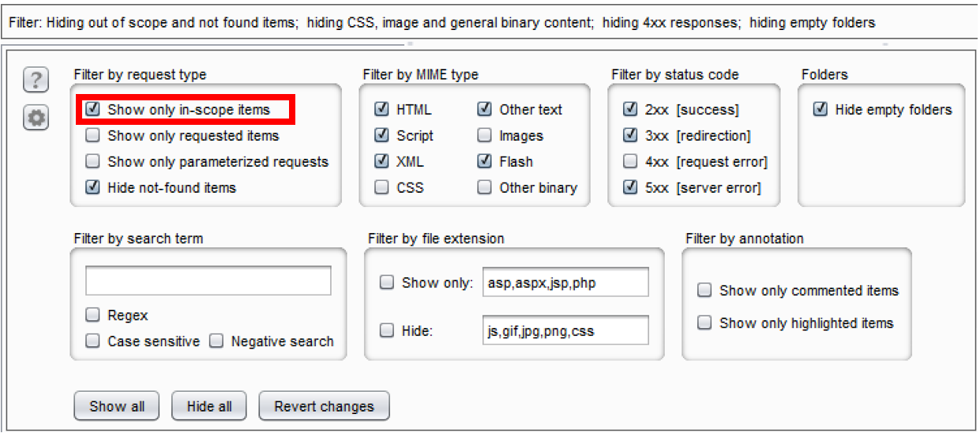Enable the CSS MIME type filter

(382, 188)
